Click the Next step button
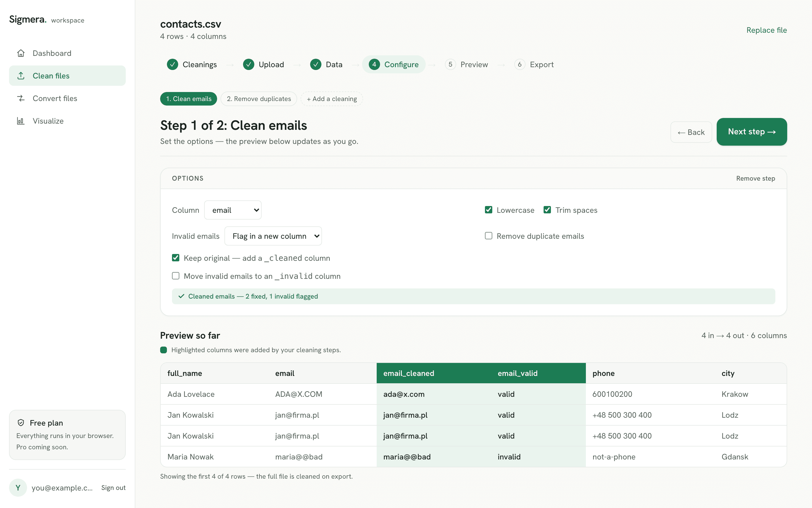 coord(752,132)
